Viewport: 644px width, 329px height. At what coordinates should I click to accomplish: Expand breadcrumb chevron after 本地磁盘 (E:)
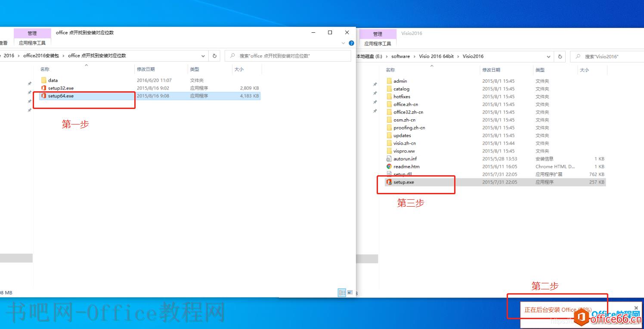pos(387,56)
